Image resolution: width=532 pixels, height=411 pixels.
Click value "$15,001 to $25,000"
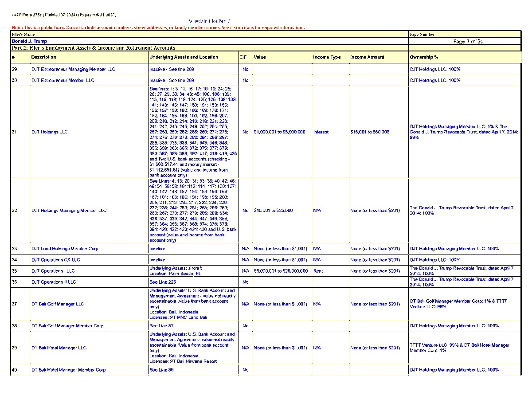(x=273, y=211)
